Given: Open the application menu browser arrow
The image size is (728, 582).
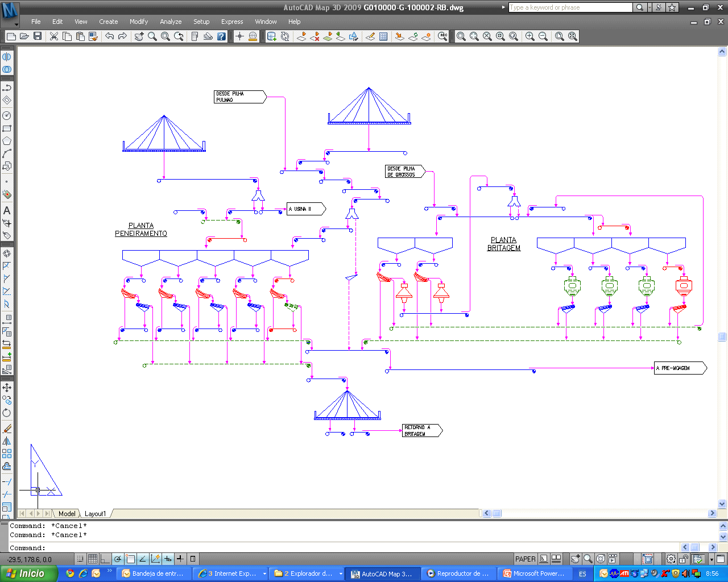Looking at the screenshot, I should coord(16,24).
